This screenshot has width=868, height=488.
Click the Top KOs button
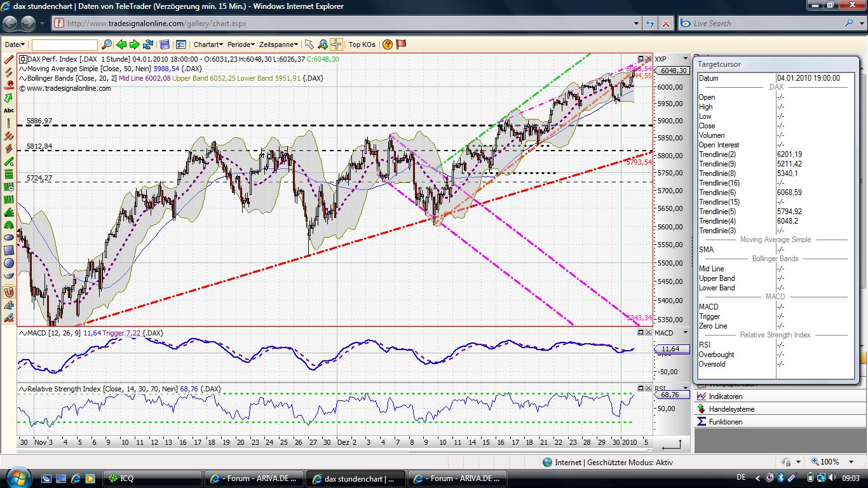pos(362,44)
